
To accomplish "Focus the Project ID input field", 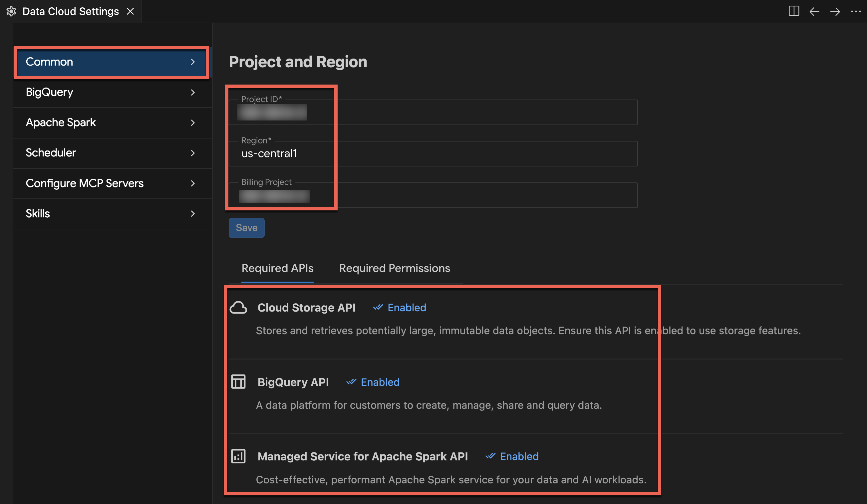I will (433, 113).
